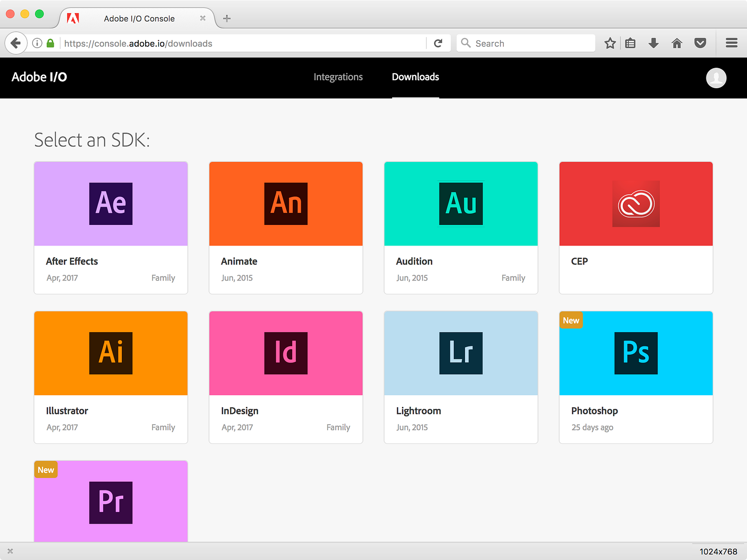This screenshot has height=560, width=747.
Task: Close the Adobe I/O Console tab
Action: pyautogui.click(x=203, y=18)
